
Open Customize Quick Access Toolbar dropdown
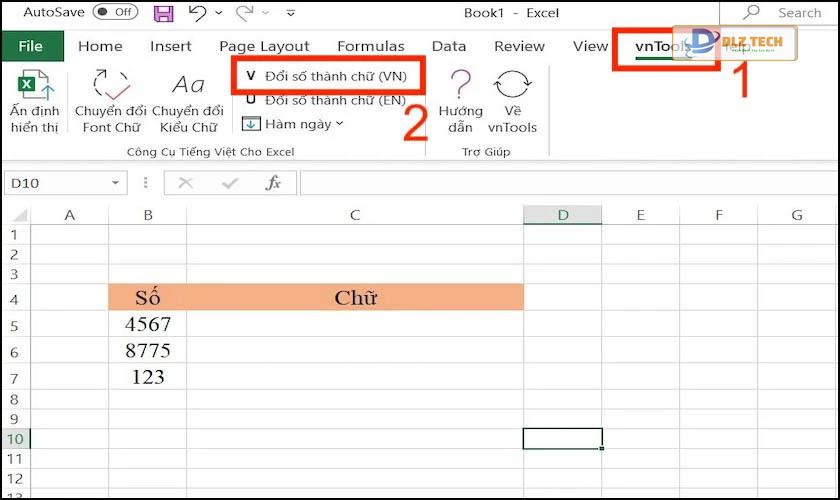(x=290, y=13)
